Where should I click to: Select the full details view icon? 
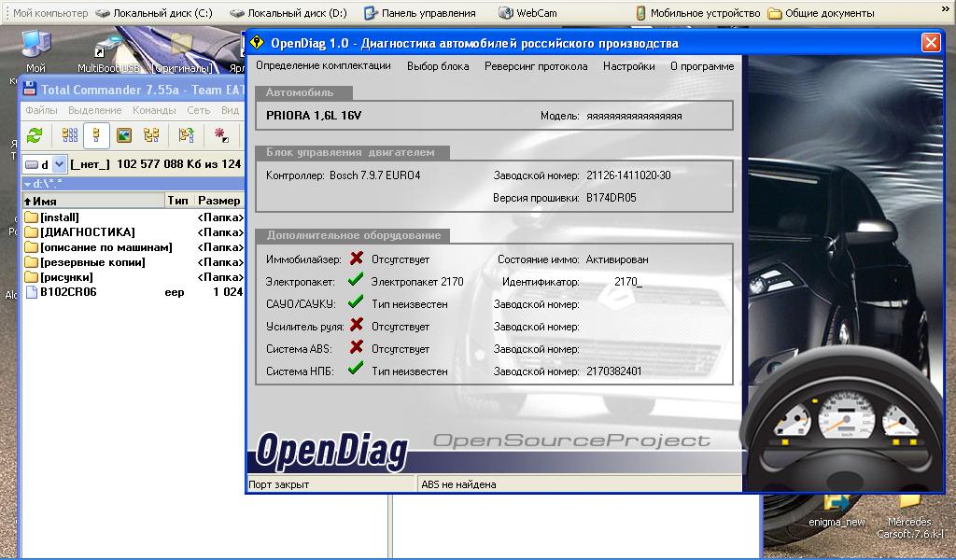tap(96, 135)
